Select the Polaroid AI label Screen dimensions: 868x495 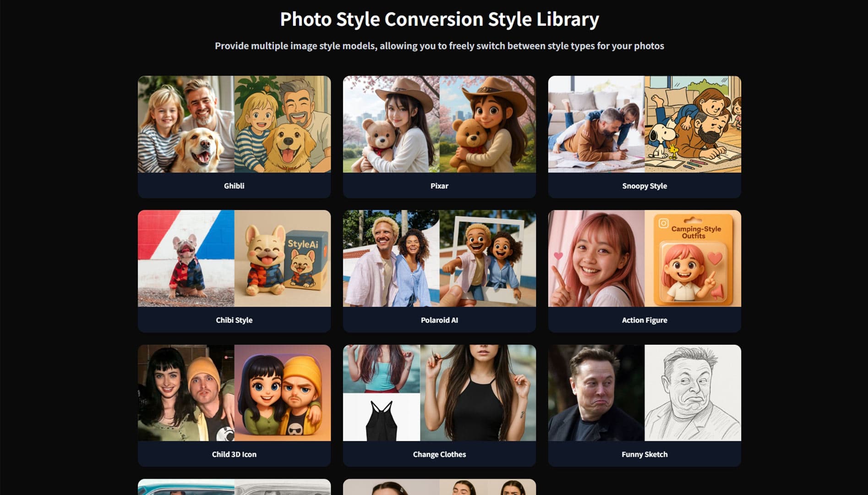tap(439, 320)
